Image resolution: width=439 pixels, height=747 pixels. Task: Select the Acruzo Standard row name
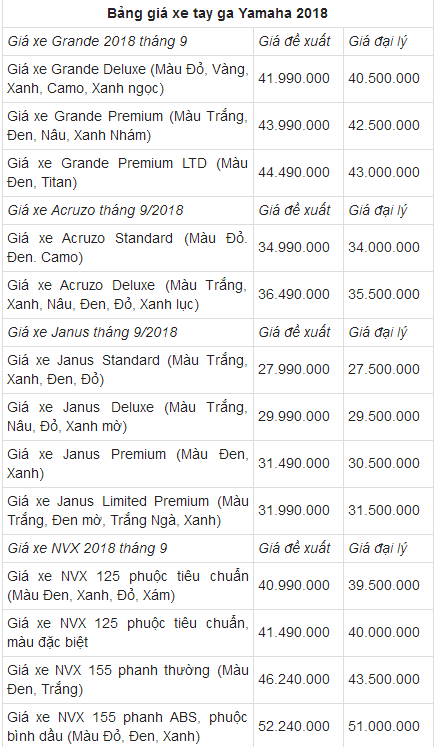point(128,247)
